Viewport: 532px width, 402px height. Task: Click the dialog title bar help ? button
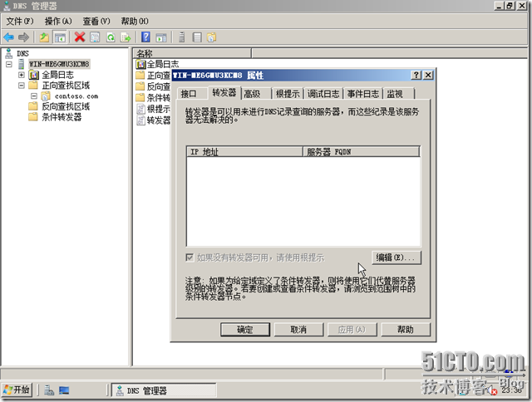(416, 75)
